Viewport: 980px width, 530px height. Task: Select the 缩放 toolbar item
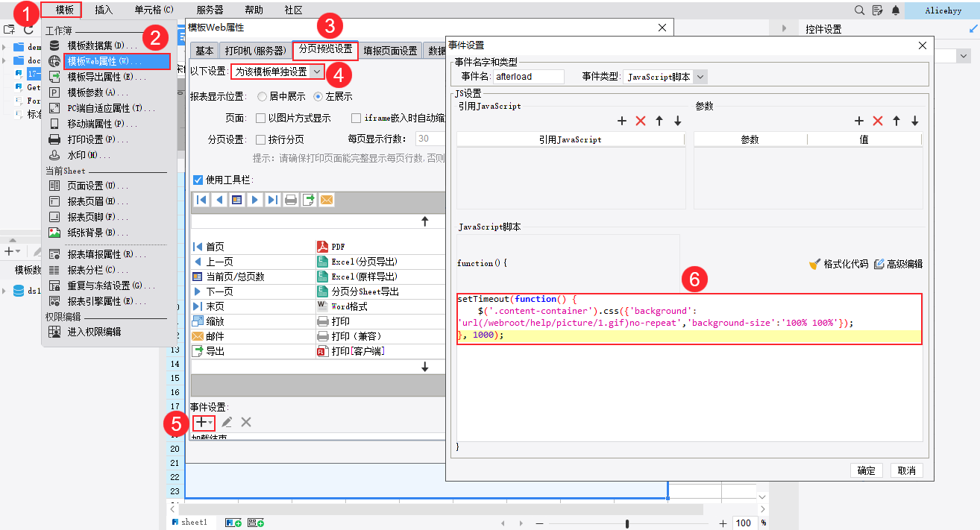pyautogui.click(x=207, y=321)
